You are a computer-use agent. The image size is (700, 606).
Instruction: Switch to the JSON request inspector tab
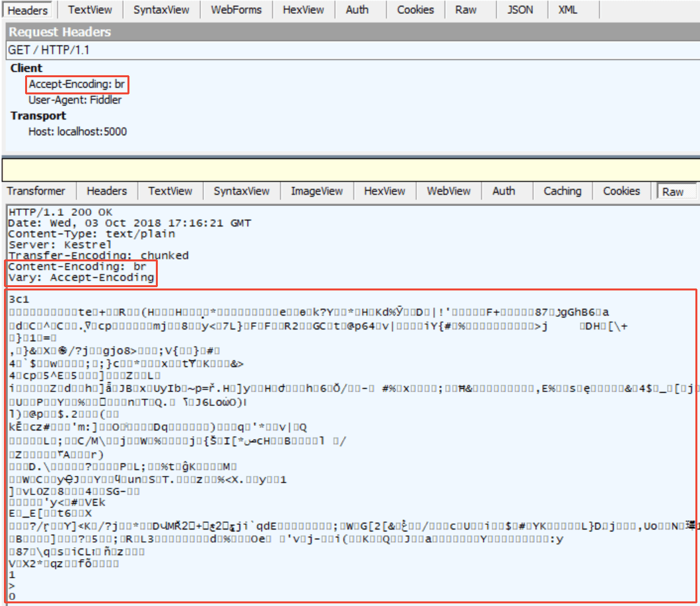click(x=520, y=9)
